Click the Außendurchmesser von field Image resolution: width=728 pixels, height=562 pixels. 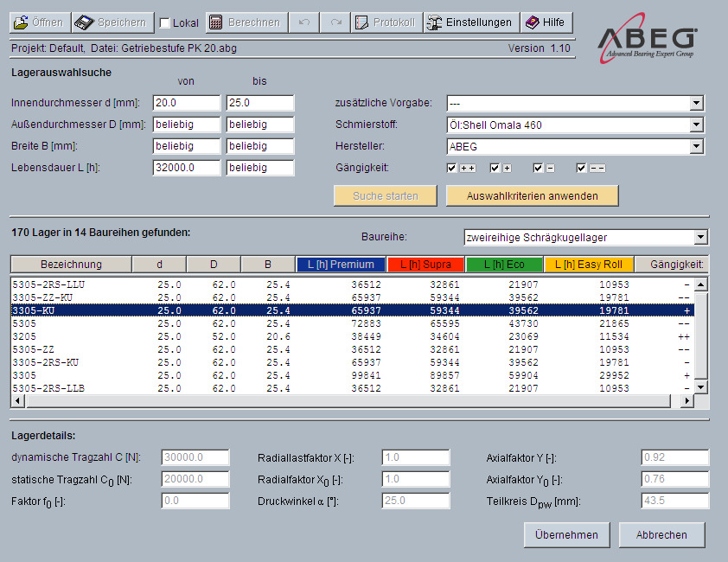(x=186, y=125)
